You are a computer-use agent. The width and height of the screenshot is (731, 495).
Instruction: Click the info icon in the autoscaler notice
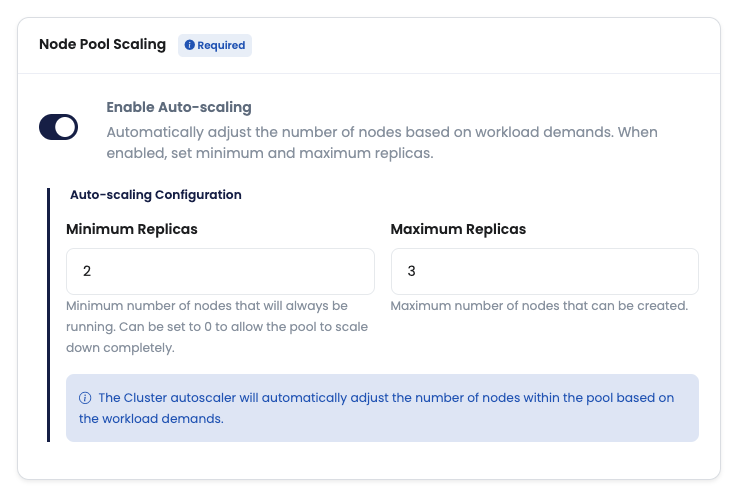[85, 398]
